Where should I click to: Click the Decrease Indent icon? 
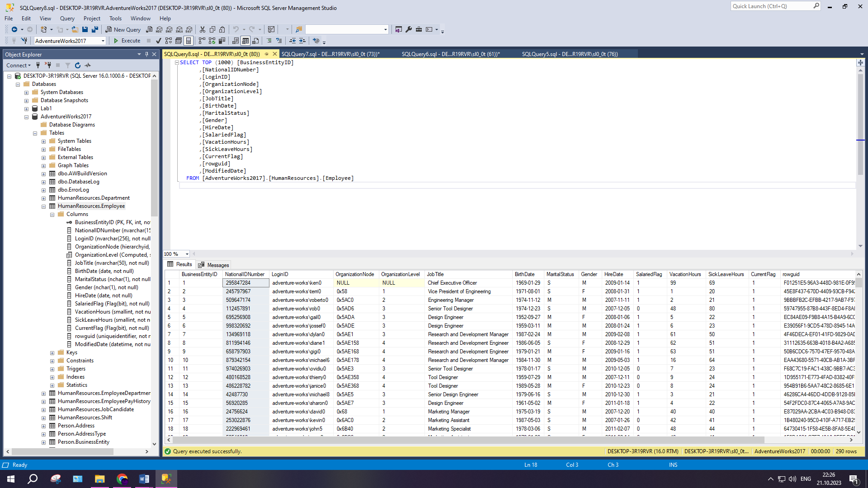point(292,41)
